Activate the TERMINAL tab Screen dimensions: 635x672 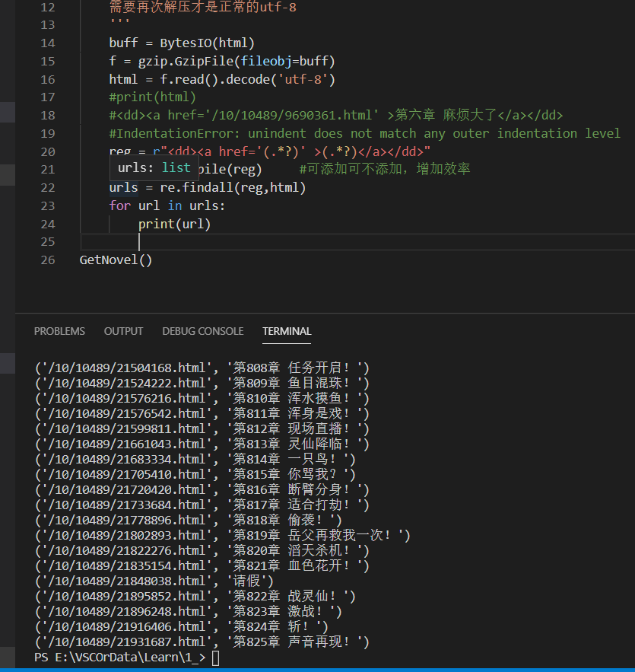[x=287, y=331]
